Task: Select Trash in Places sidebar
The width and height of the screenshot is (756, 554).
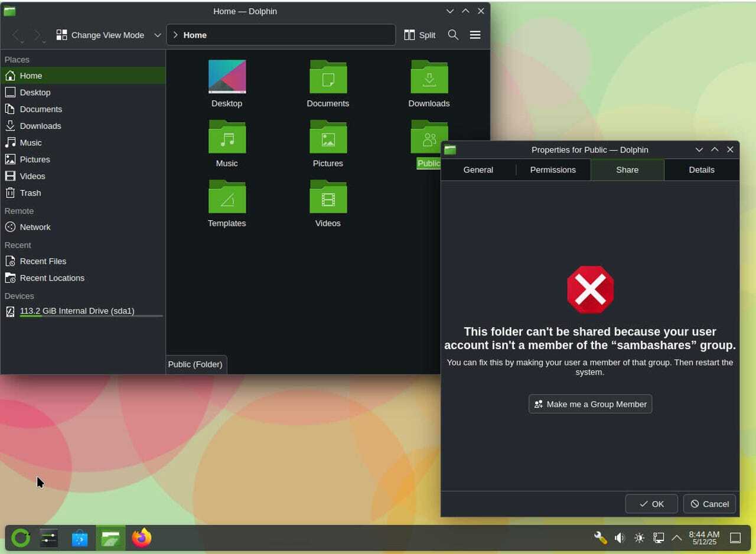Action: (x=30, y=193)
